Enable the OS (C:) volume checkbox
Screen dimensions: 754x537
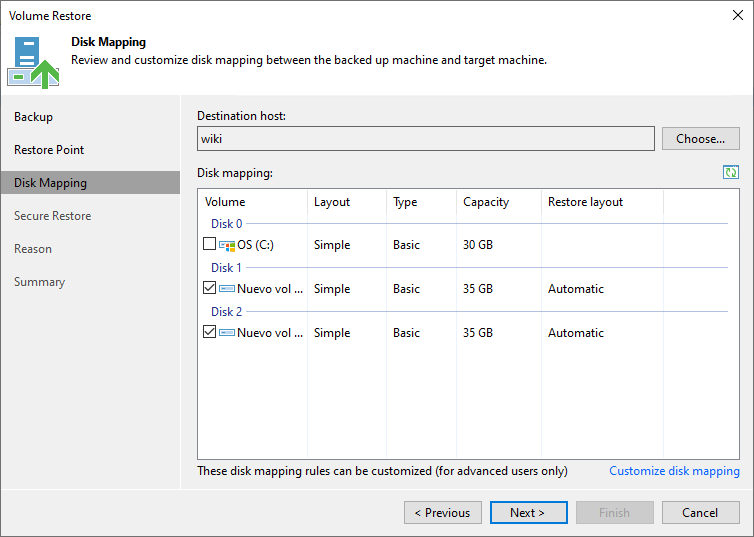click(x=209, y=244)
